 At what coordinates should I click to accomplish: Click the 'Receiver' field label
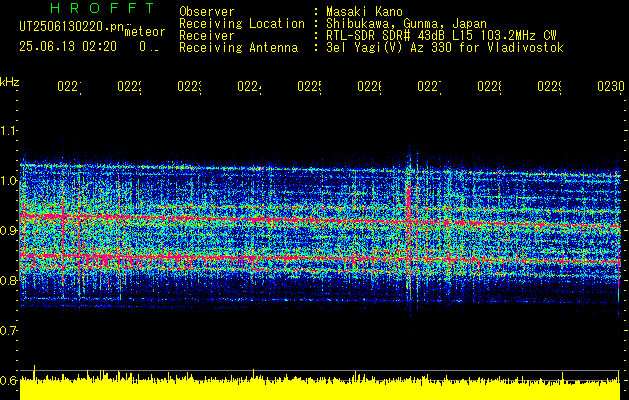point(207,36)
